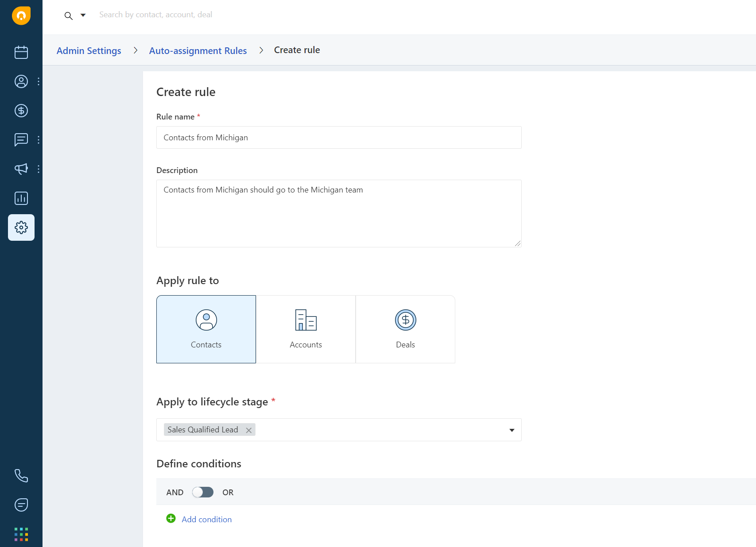Go to Admin Settings breadcrumb
Screen dimensions: 756x547
coord(89,50)
